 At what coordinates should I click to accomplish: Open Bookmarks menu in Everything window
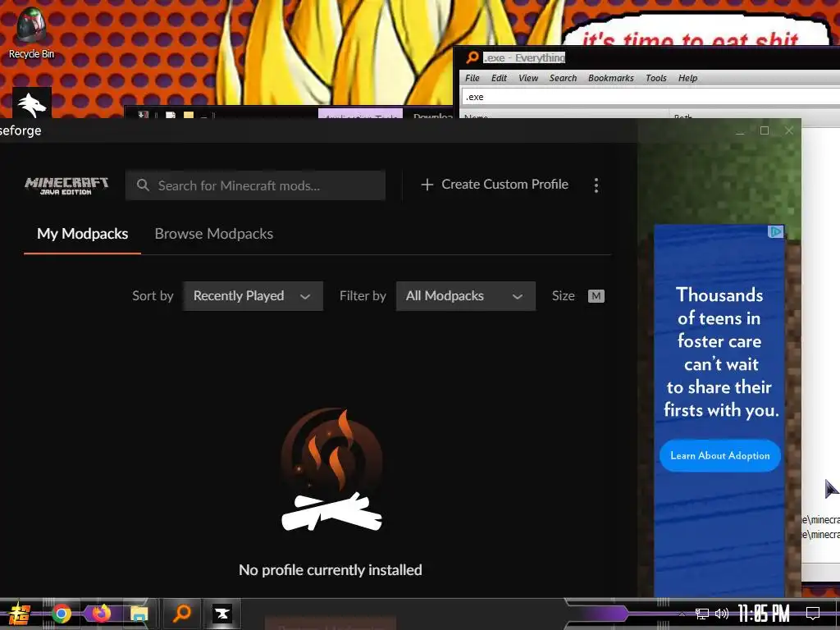(610, 78)
